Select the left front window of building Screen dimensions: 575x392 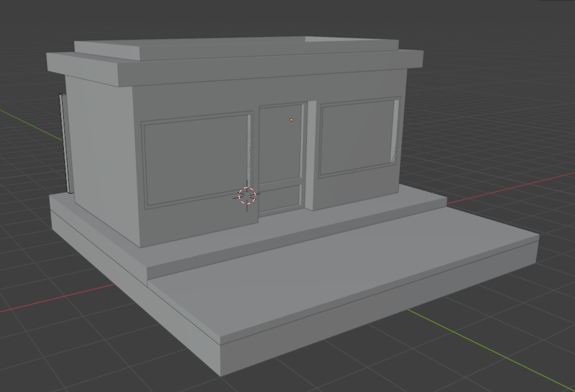tap(198, 160)
